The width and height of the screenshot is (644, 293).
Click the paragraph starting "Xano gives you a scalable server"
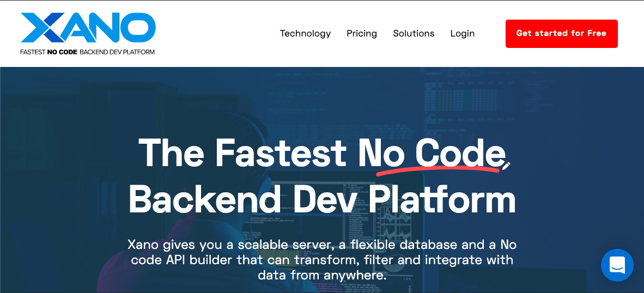tap(322, 260)
